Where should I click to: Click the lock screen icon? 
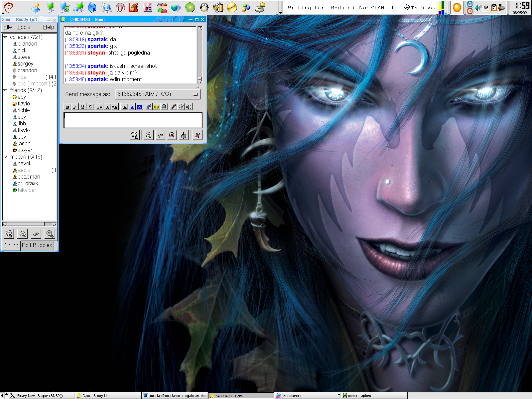click(x=470, y=4)
